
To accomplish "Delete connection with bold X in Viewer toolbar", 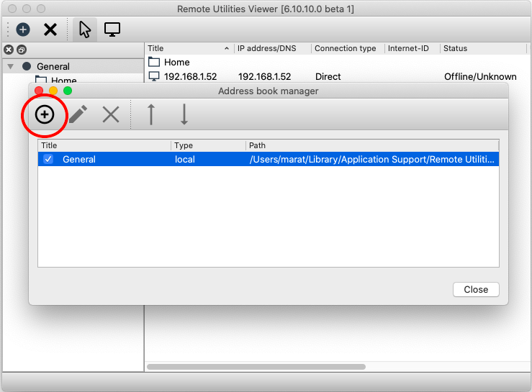I will (x=50, y=29).
